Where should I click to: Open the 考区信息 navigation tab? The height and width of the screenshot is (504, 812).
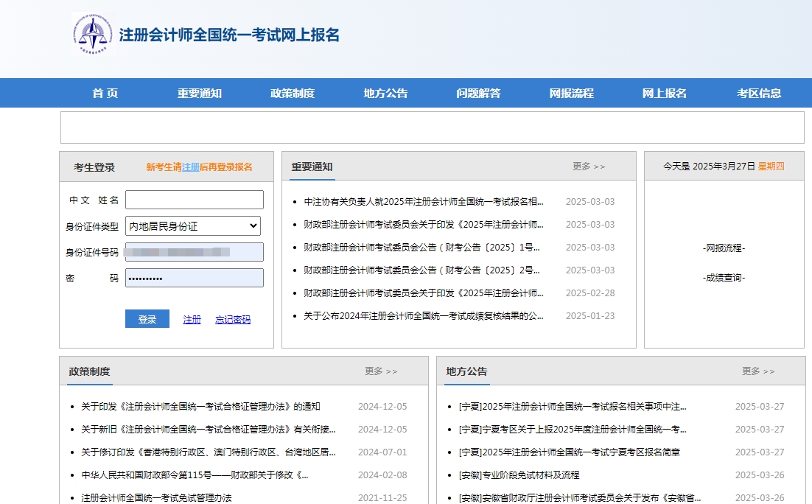pyautogui.click(x=759, y=93)
